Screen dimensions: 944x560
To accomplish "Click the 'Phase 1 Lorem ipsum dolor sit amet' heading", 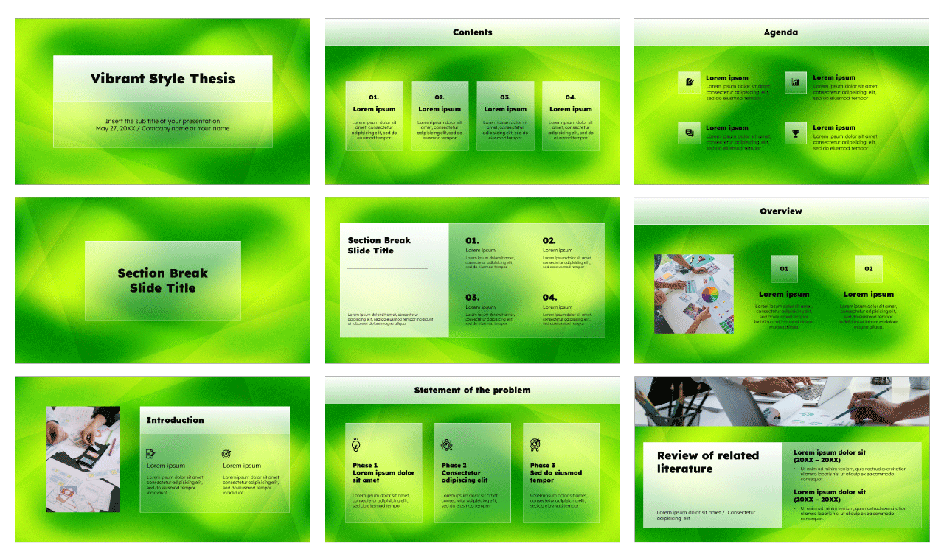I will point(383,473).
